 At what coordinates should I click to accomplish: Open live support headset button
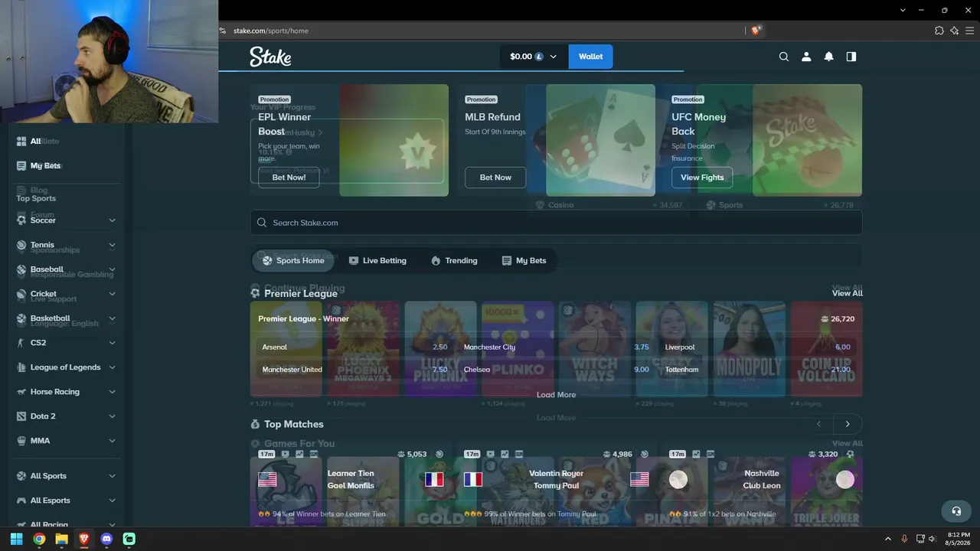(x=956, y=511)
